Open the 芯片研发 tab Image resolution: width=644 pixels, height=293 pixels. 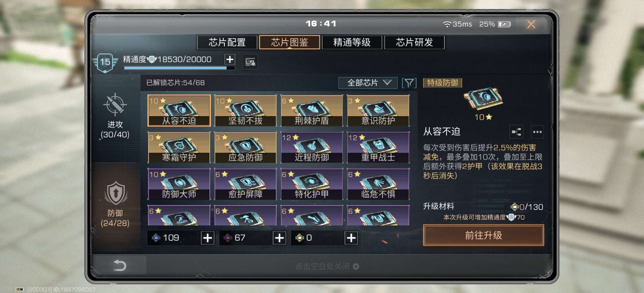click(414, 42)
